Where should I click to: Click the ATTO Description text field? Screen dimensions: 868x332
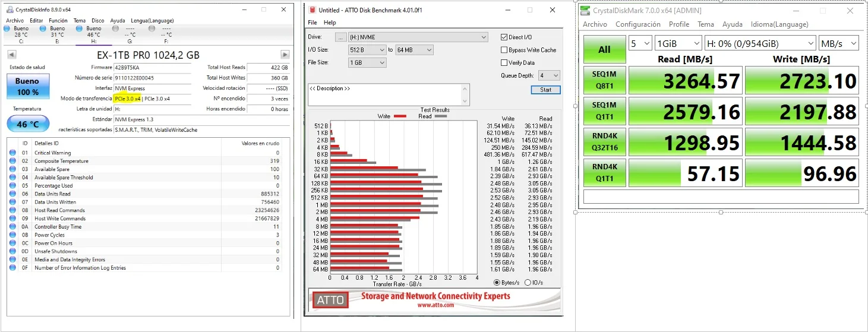[389, 94]
